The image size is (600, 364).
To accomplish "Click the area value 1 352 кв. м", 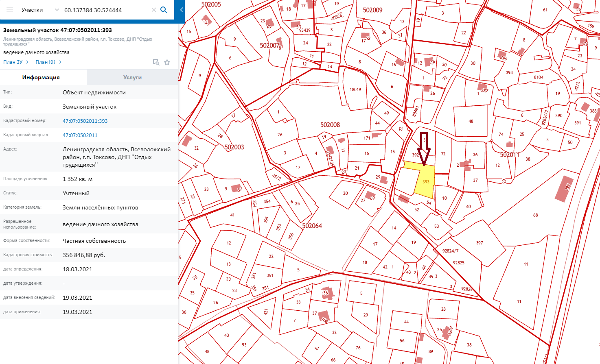I will [77, 179].
